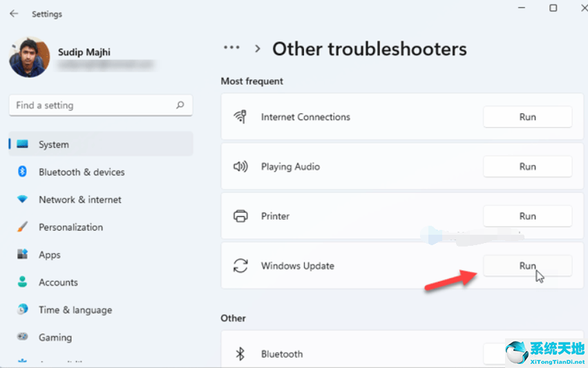This screenshot has height=368, width=588.
Task: Click the Accounts person icon
Action: (x=22, y=282)
